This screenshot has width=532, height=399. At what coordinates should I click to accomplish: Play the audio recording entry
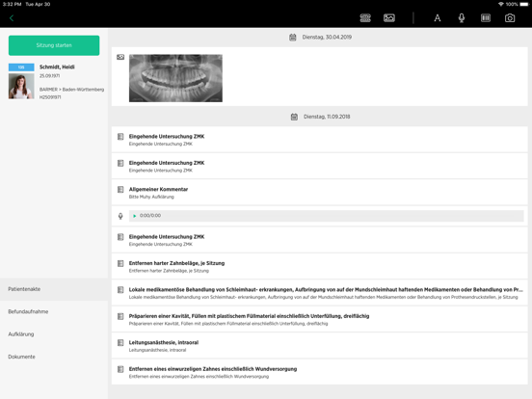(x=135, y=216)
